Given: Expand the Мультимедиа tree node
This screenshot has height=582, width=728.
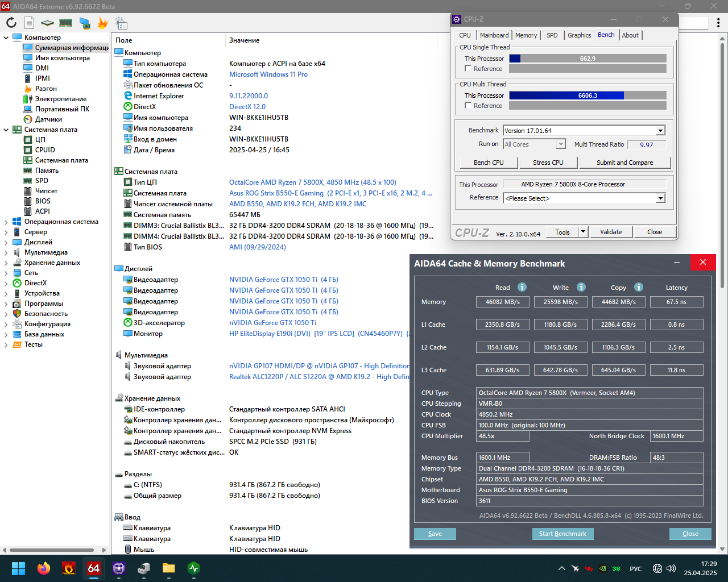Looking at the screenshot, I should pyautogui.click(x=6, y=252).
